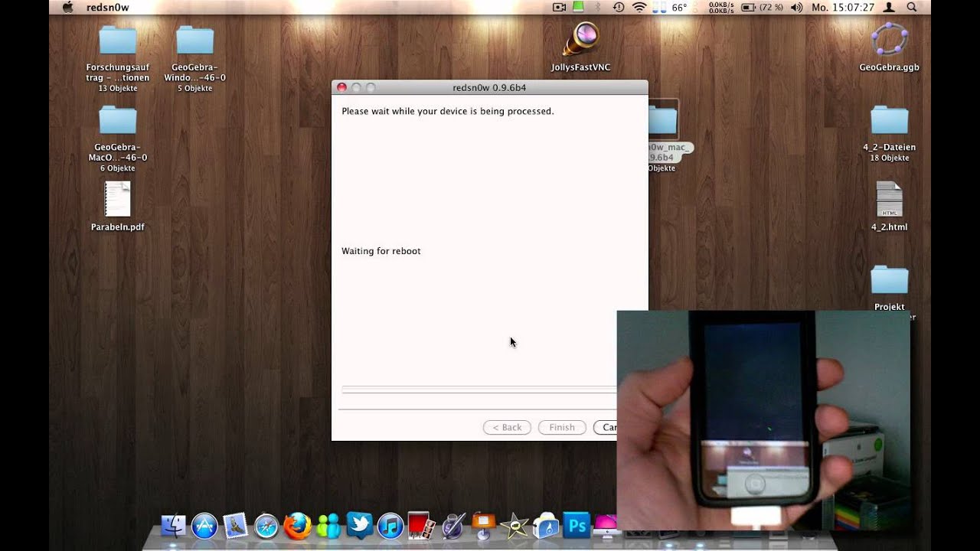Click the user account silhouette icon
Screen dimensions: 980x551
tap(889, 7)
